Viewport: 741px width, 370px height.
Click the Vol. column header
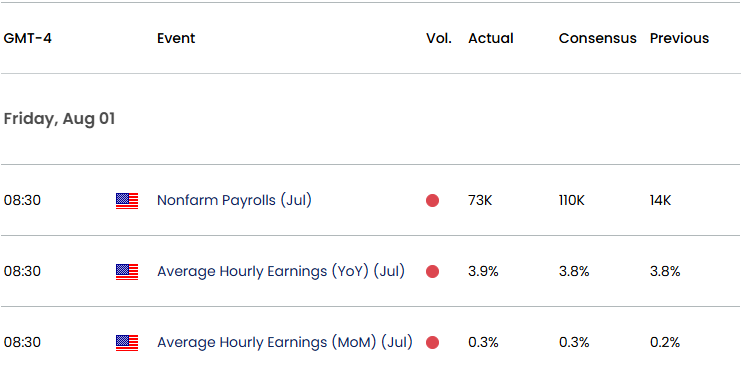point(439,38)
